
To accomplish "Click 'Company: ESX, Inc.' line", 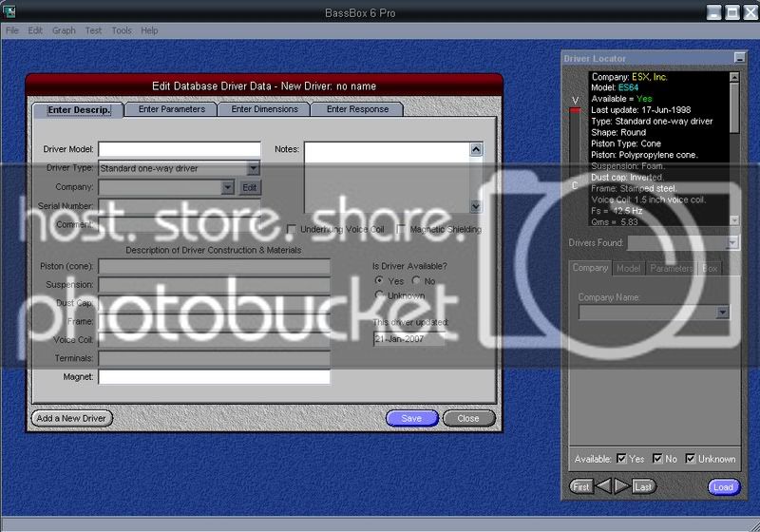I will click(629, 77).
